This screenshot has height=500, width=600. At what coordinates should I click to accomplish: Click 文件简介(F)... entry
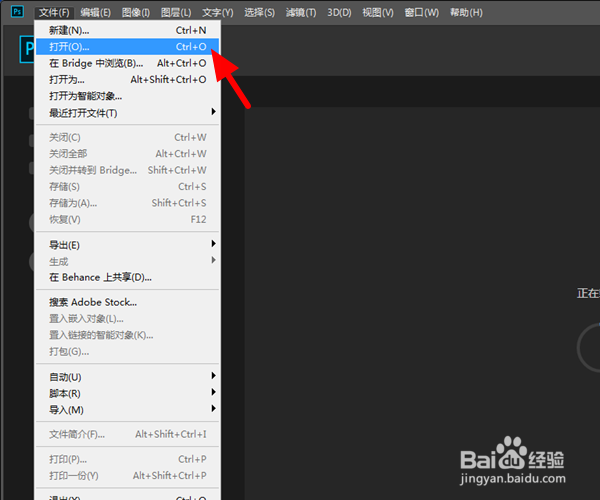tap(127, 435)
